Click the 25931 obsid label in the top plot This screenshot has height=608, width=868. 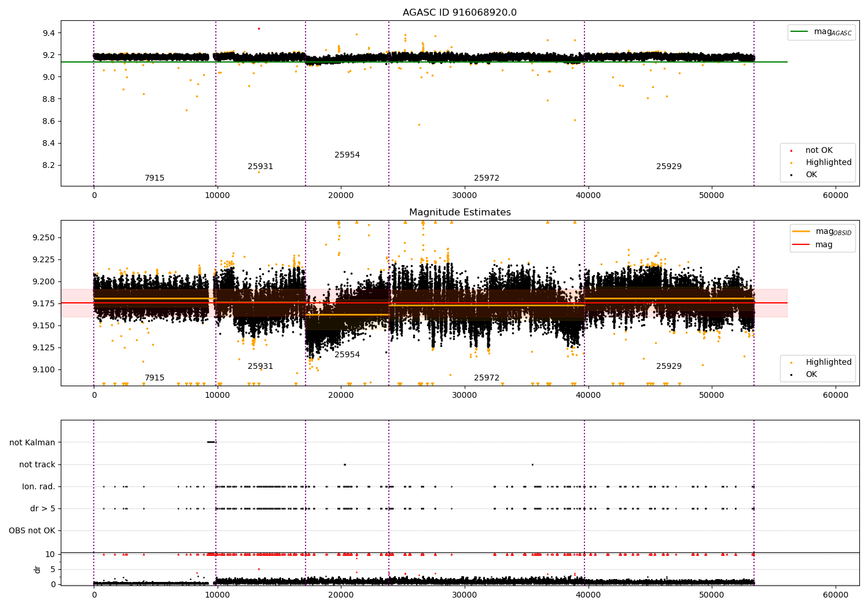pos(260,167)
